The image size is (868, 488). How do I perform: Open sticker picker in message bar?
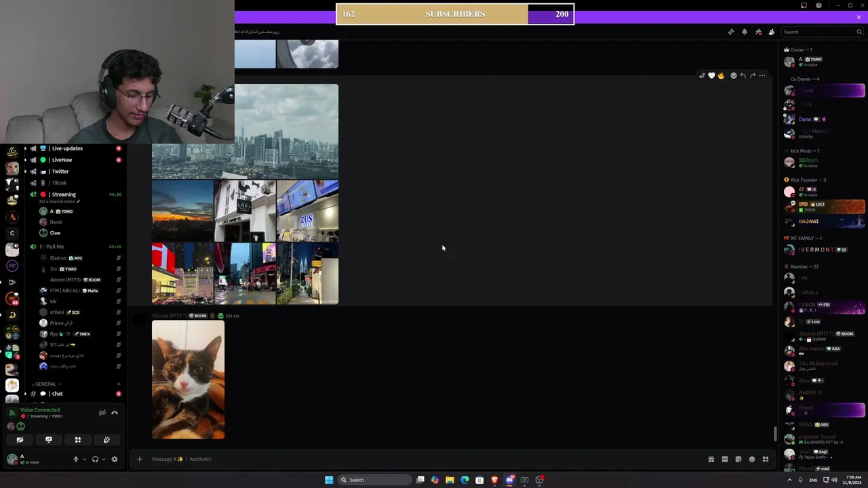738,459
